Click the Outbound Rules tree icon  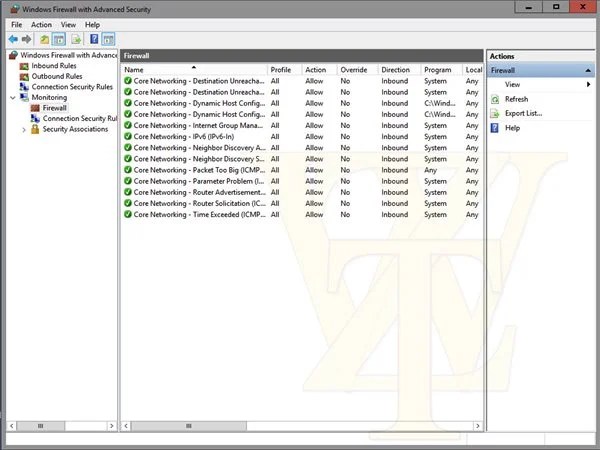(x=24, y=77)
